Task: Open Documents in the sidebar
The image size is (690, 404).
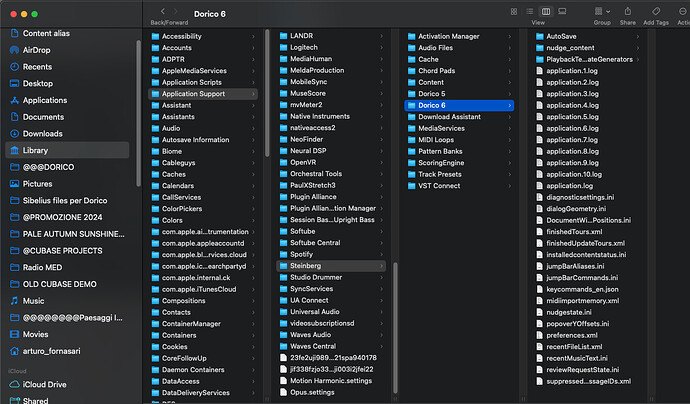Action: [43, 117]
